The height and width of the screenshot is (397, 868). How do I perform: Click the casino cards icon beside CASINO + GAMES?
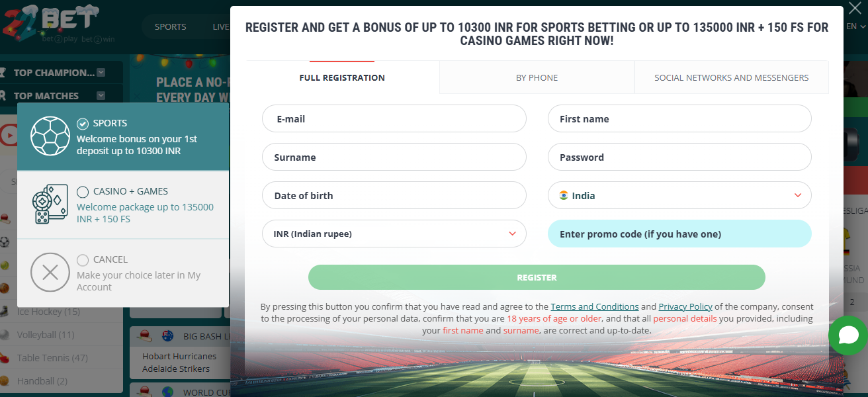50,204
